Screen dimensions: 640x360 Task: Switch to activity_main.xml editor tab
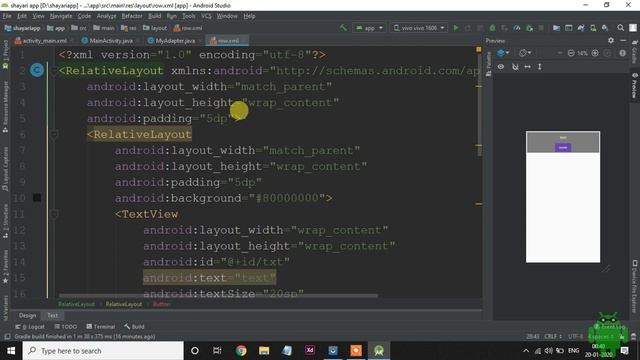[x=44, y=40]
